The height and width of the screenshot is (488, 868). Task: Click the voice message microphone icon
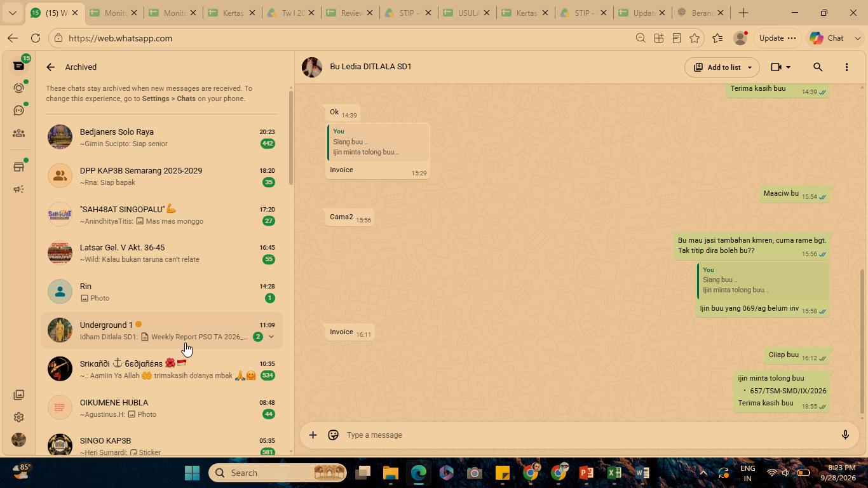(845, 435)
